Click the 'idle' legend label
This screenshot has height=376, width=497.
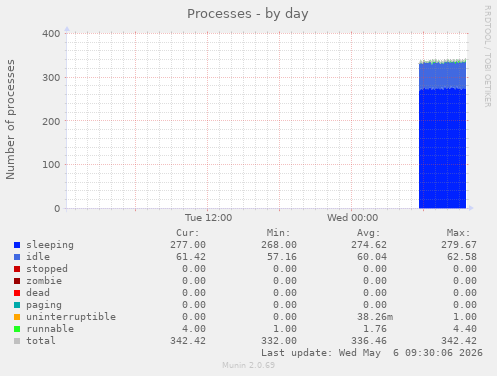coord(38,257)
